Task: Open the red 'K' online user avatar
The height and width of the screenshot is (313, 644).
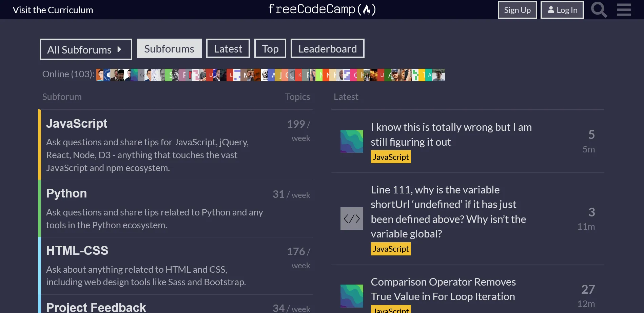Action: (299, 75)
